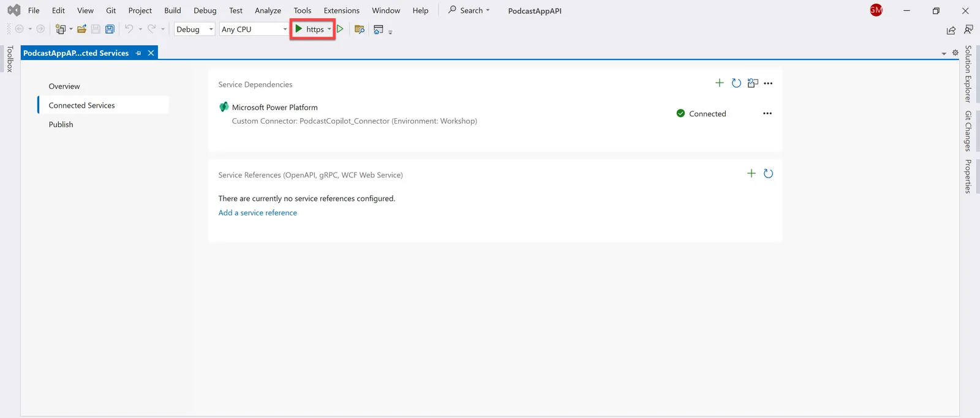The width and height of the screenshot is (980, 418).
Task: Click the feedback person icon
Action: click(968, 29)
